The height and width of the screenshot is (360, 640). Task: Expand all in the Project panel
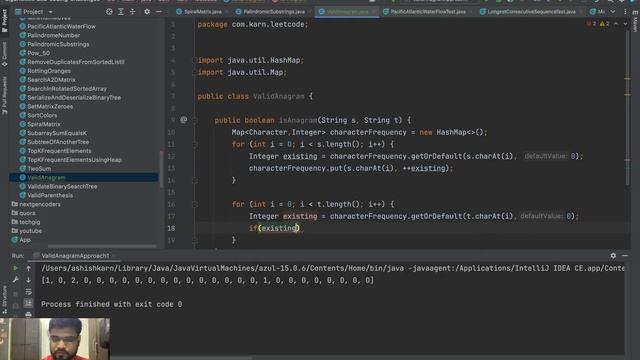click(x=121, y=12)
